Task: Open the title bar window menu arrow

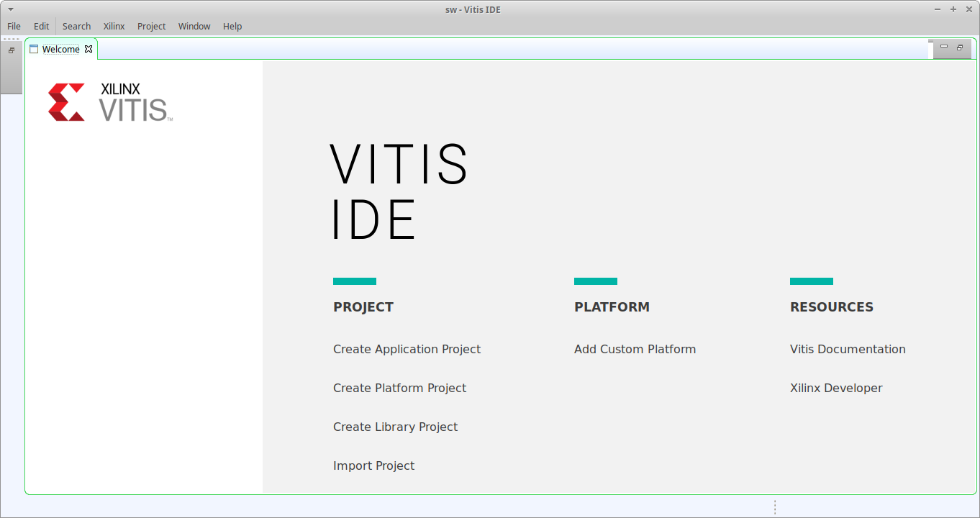Action: (10, 9)
